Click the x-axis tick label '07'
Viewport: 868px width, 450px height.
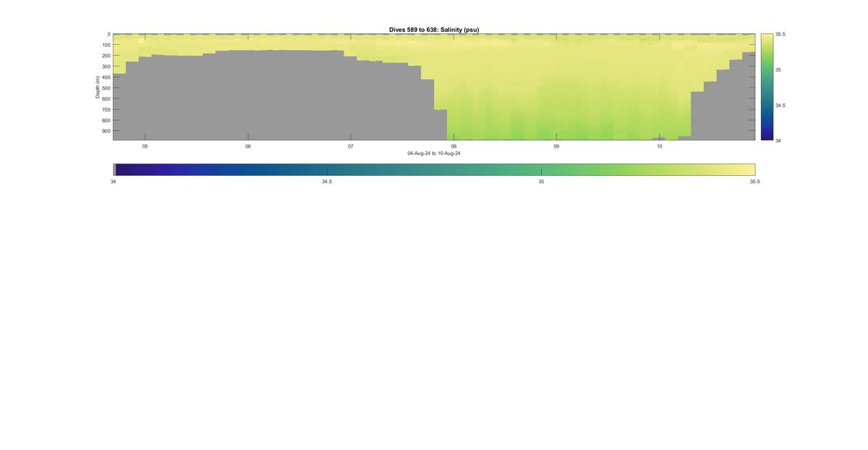click(351, 146)
